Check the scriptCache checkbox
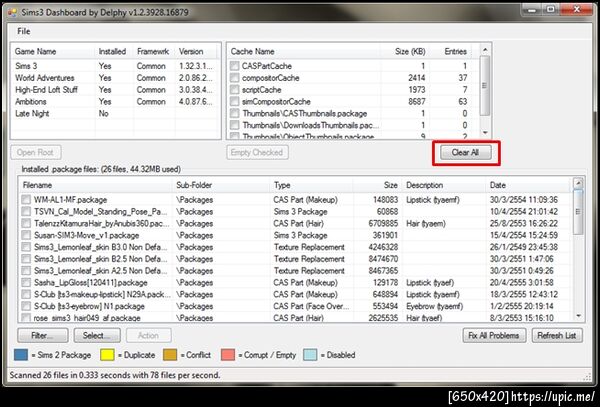Viewport: 600px width, 407px height. tap(235, 90)
